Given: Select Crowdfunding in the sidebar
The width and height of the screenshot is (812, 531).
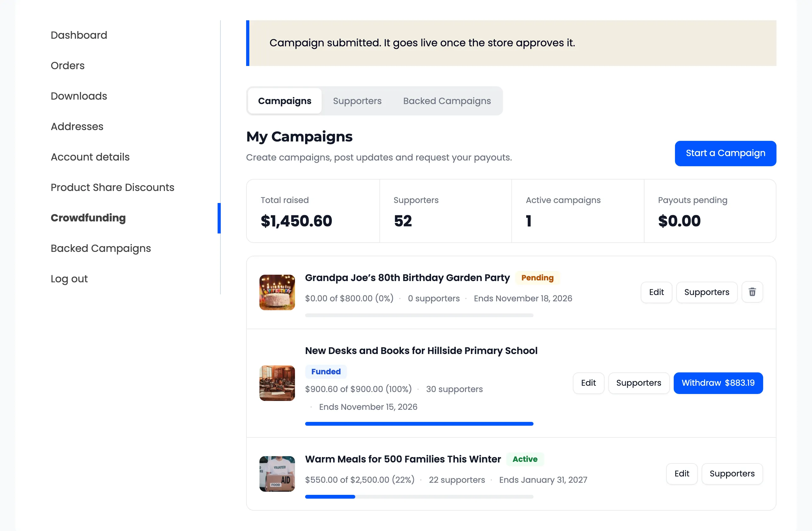Looking at the screenshot, I should [88, 218].
